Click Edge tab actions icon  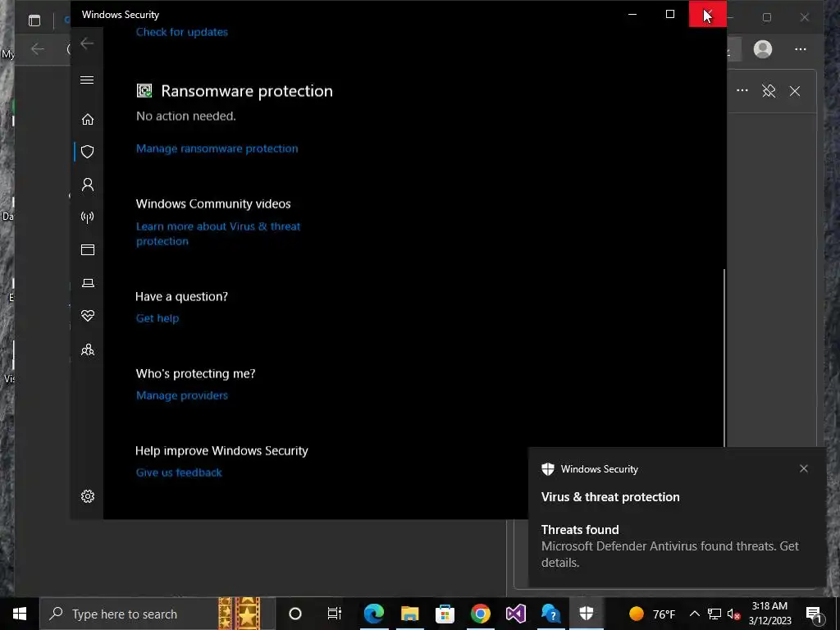34,21
